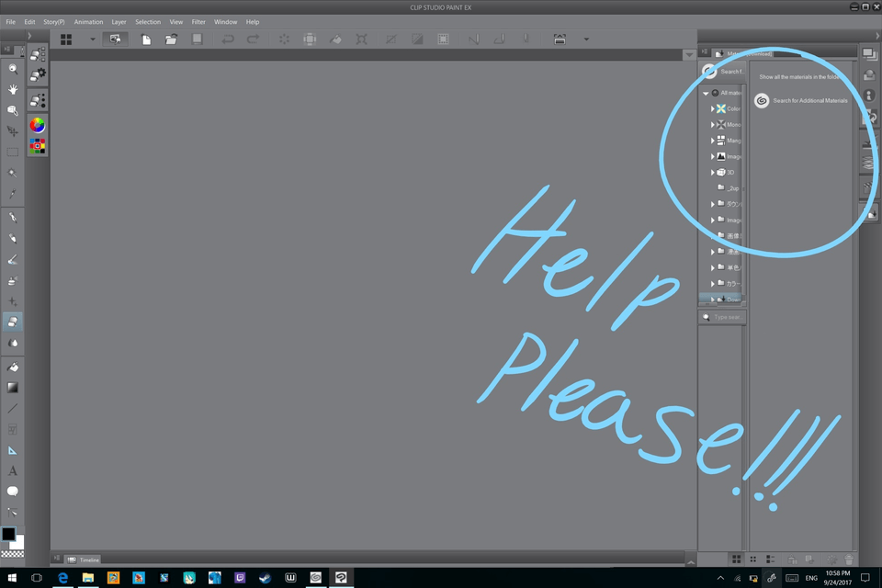Open the dropdown beside the grid icon

click(x=92, y=40)
